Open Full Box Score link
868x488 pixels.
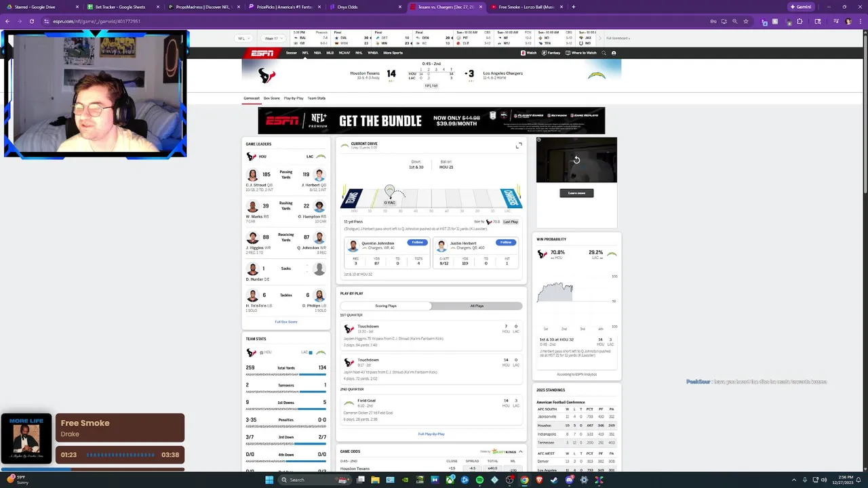tap(286, 322)
